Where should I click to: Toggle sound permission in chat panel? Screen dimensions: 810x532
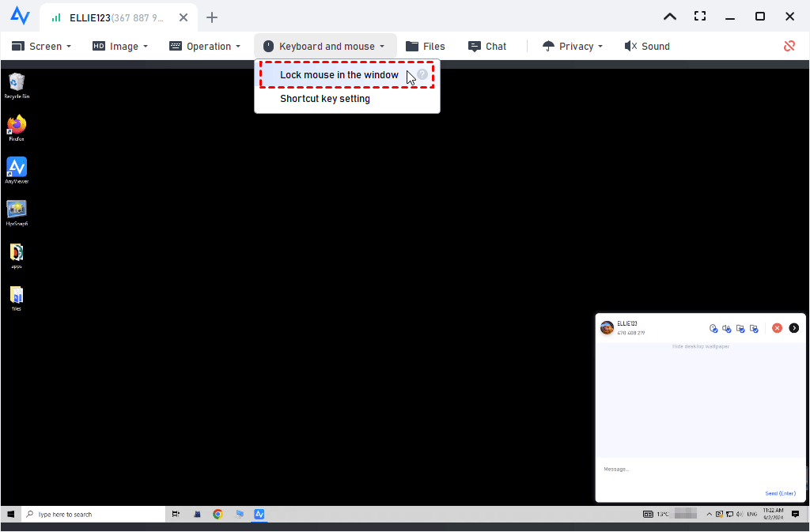[727, 328]
